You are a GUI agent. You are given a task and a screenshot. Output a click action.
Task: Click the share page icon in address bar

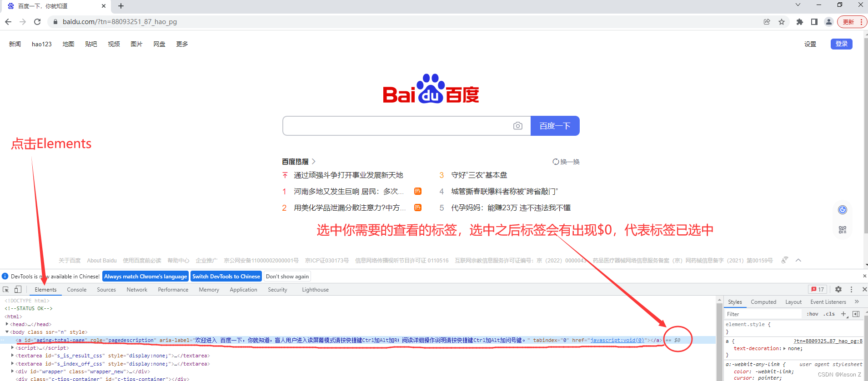click(x=767, y=22)
